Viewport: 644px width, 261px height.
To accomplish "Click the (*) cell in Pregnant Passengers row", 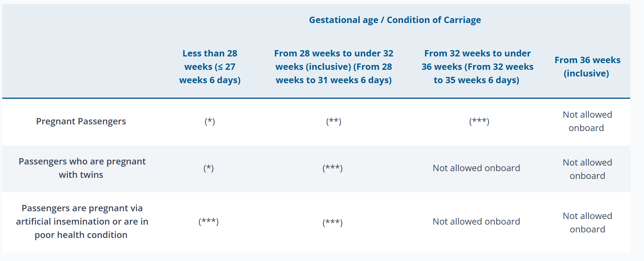I will tap(210, 121).
